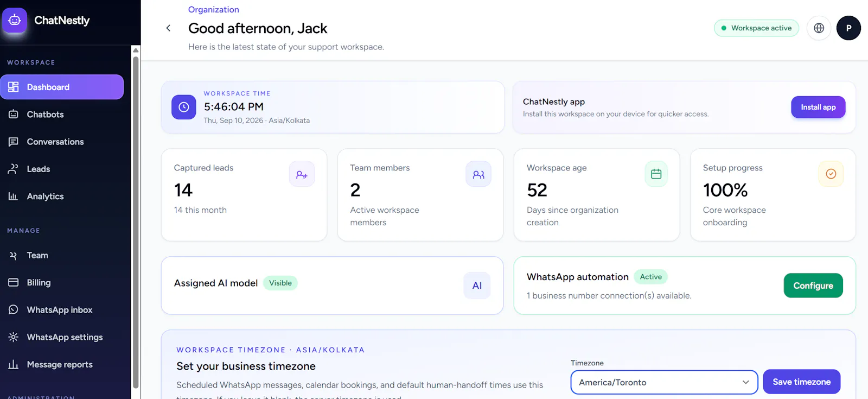This screenshot has height=399, width=868.
Task: Click the Team members group icon
Action: 478,174
